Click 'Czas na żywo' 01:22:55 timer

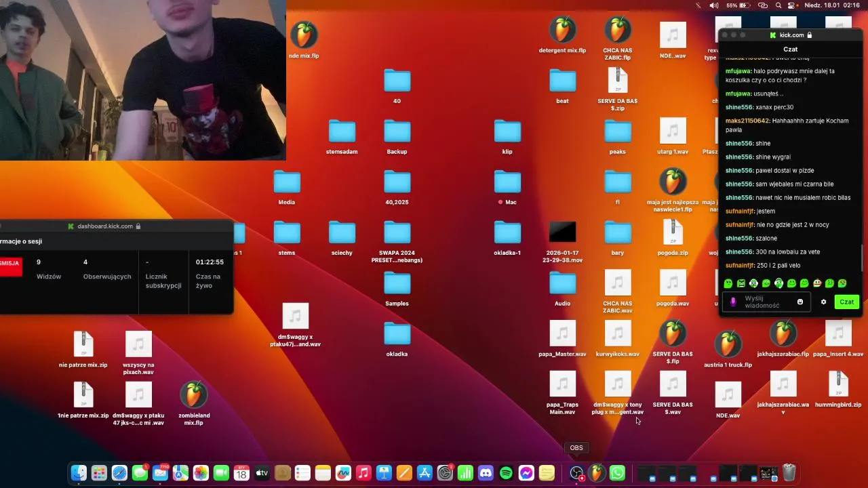pos(210,274)
